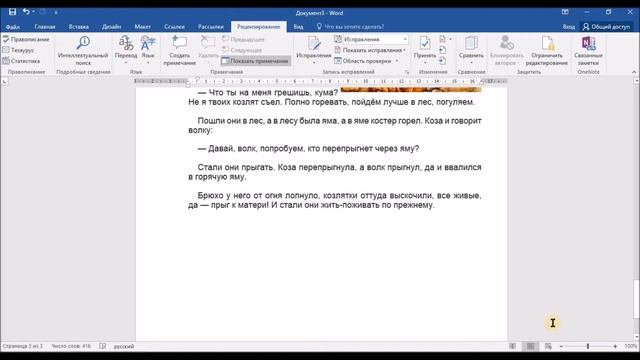Click the русский language indicator
Screen dimensions: 640x360
coord(124,346)
